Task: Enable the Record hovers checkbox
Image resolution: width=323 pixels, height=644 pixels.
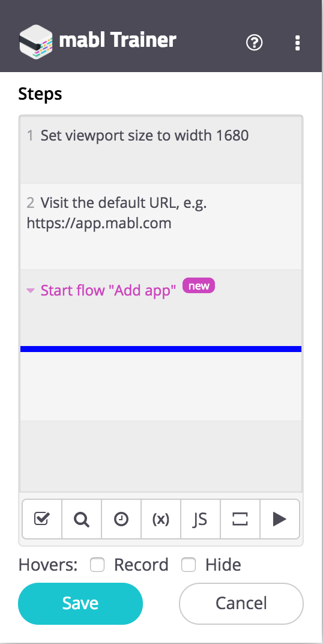Action: coord(97,565)
